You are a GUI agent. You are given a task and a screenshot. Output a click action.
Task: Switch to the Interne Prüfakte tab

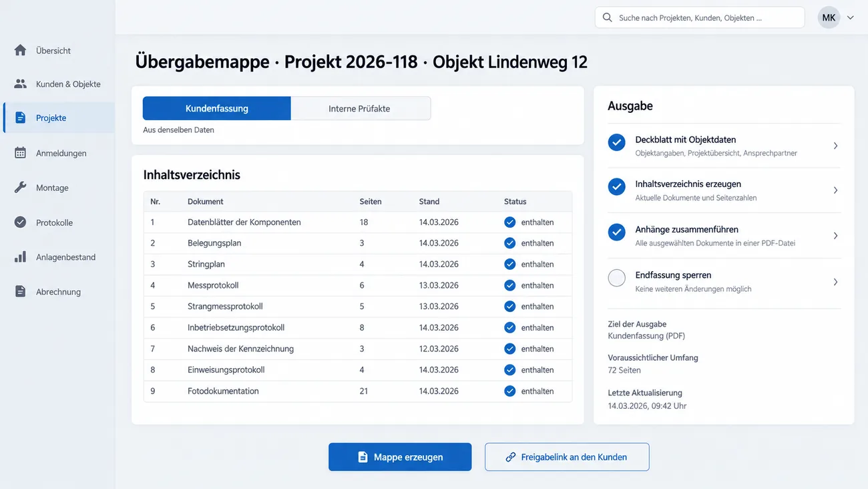361,108
